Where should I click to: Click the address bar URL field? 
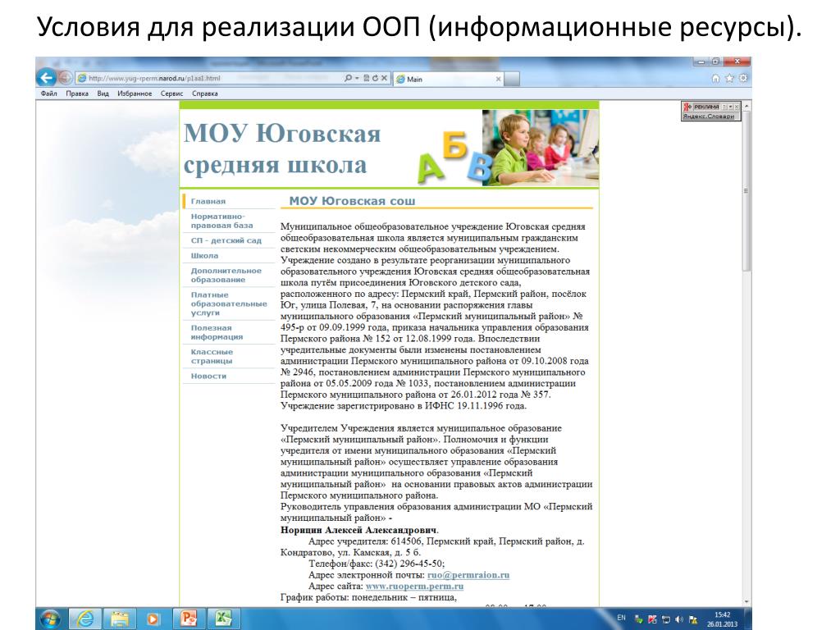point(209,78)
